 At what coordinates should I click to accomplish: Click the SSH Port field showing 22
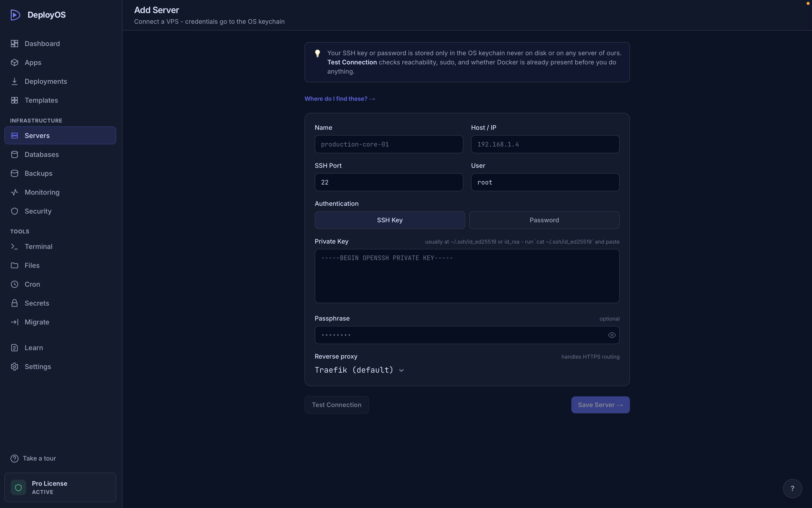pyautogui.click(x=389, y=182)
